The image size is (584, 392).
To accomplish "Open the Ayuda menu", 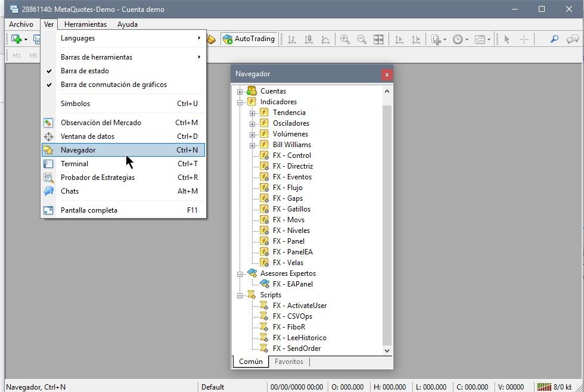I will pyautogui.click(x=128, y=24).
